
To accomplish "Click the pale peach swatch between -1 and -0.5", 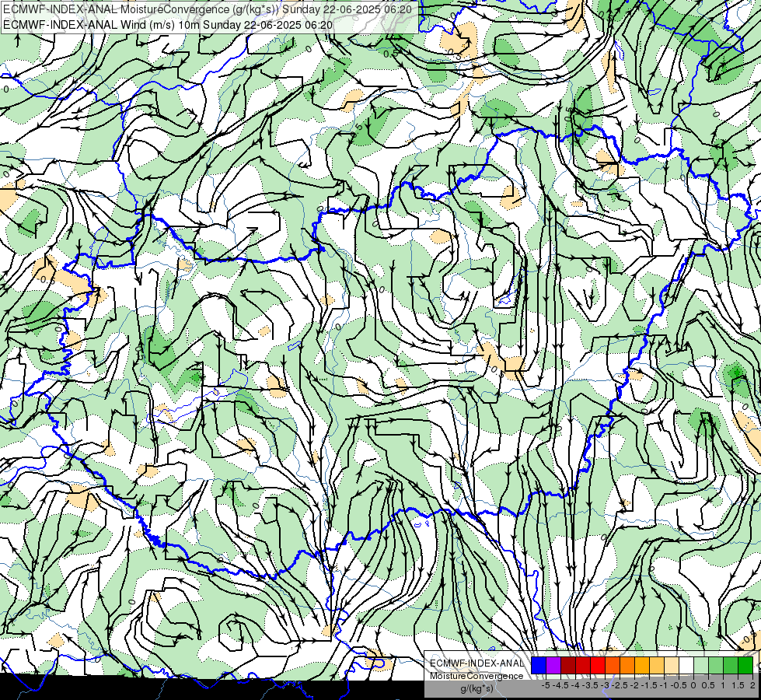I will coord(672,666).
